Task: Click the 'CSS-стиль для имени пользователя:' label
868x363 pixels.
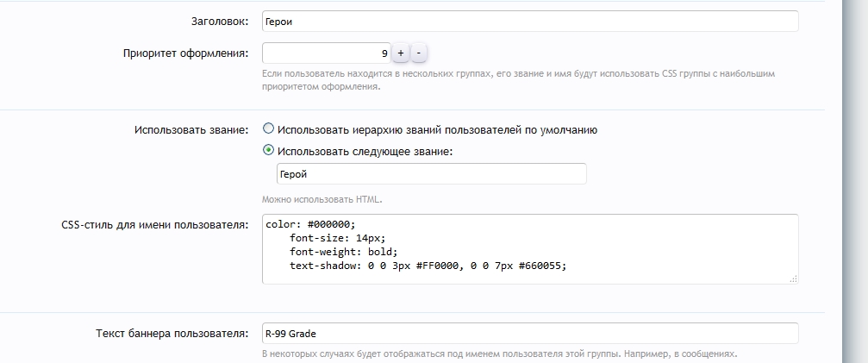Action: click(155, 225)
